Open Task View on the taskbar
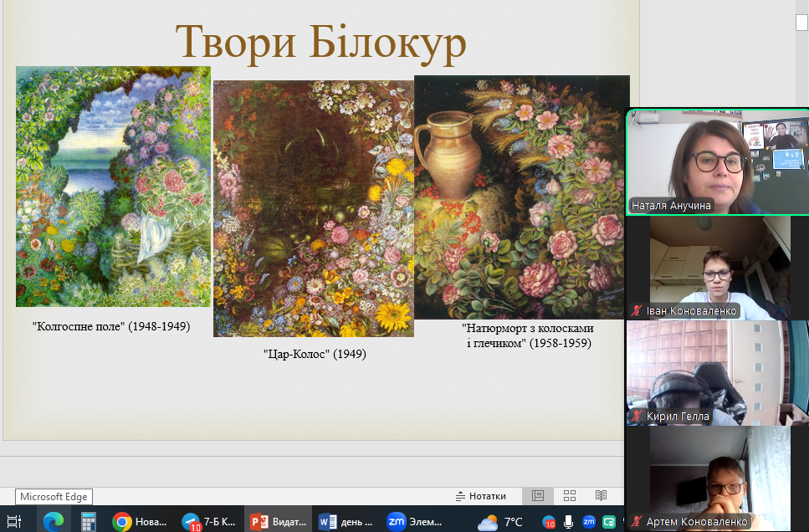This screenshot has width=809, height=532. [x=14, y=522]
